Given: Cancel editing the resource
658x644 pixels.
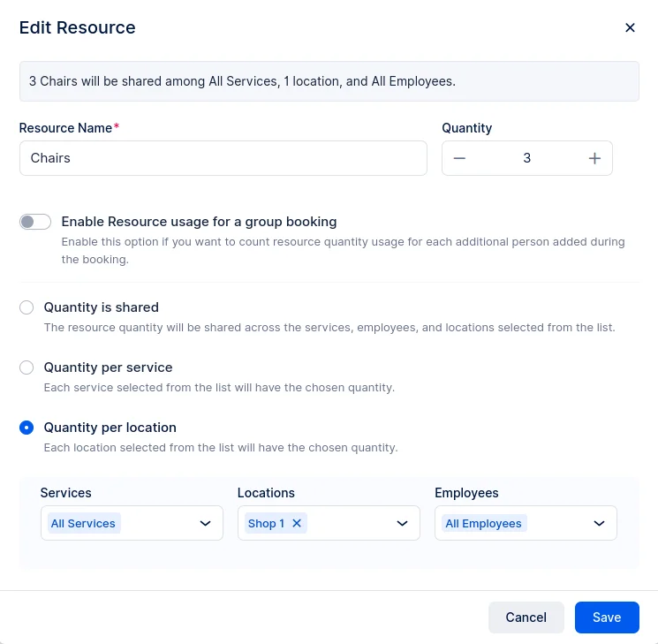Looking at the screenshot, I should (526, 617).
